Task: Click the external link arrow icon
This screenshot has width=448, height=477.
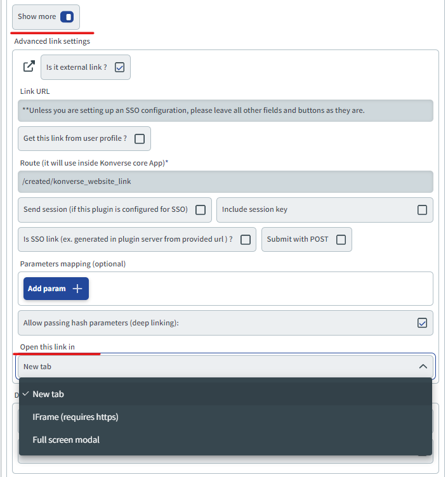Action: pyautogui.click(x=29, y=66)
